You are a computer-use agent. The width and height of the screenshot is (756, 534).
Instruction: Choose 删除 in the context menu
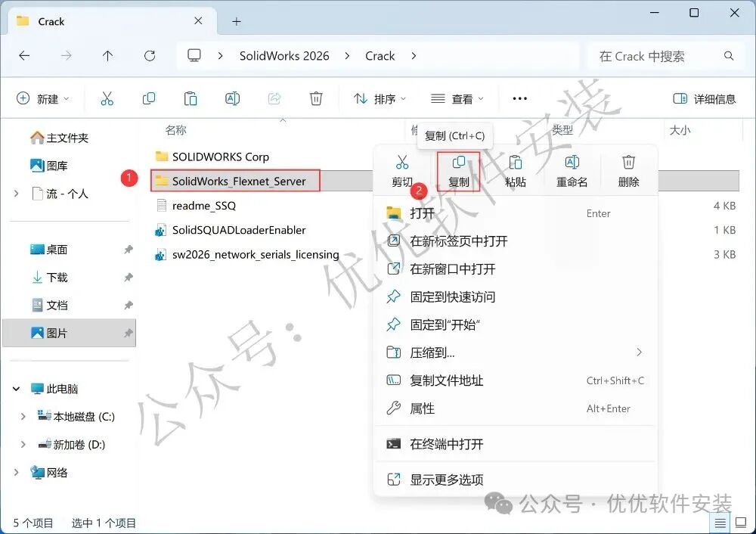coord(629,171)
